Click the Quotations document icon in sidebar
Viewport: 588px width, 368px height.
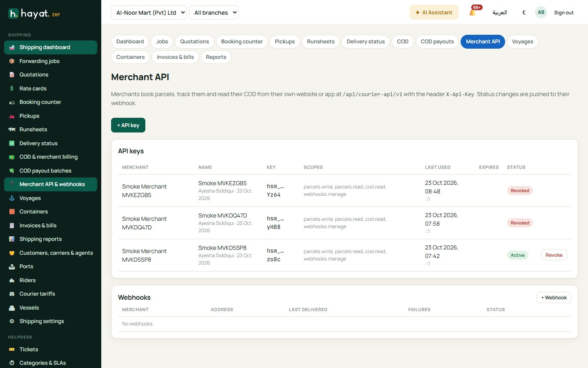(x=12, y=75)
